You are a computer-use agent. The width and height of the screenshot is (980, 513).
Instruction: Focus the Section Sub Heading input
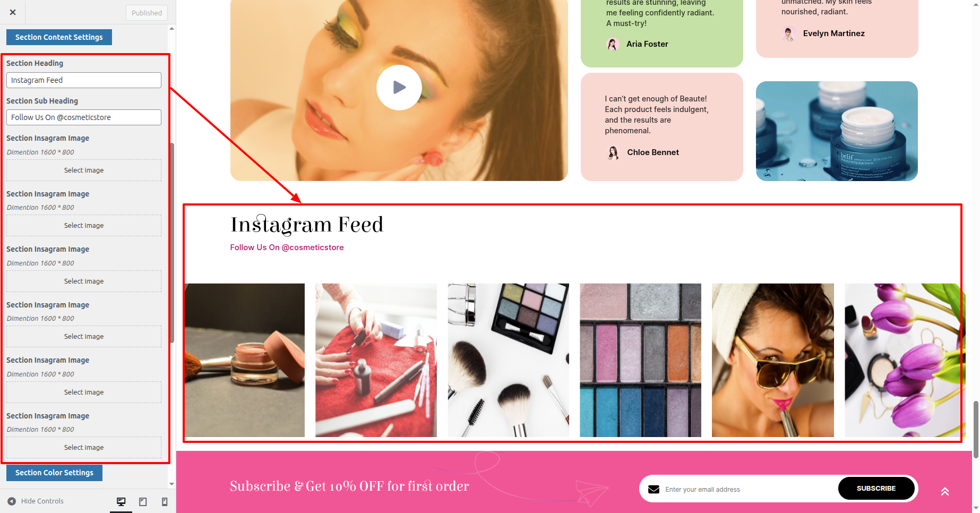[84, 117]
